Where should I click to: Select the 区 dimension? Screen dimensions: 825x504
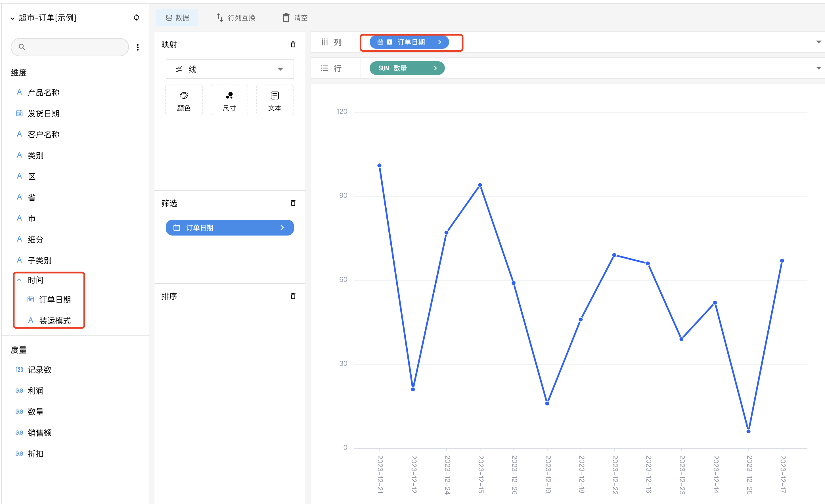[32, 176]
